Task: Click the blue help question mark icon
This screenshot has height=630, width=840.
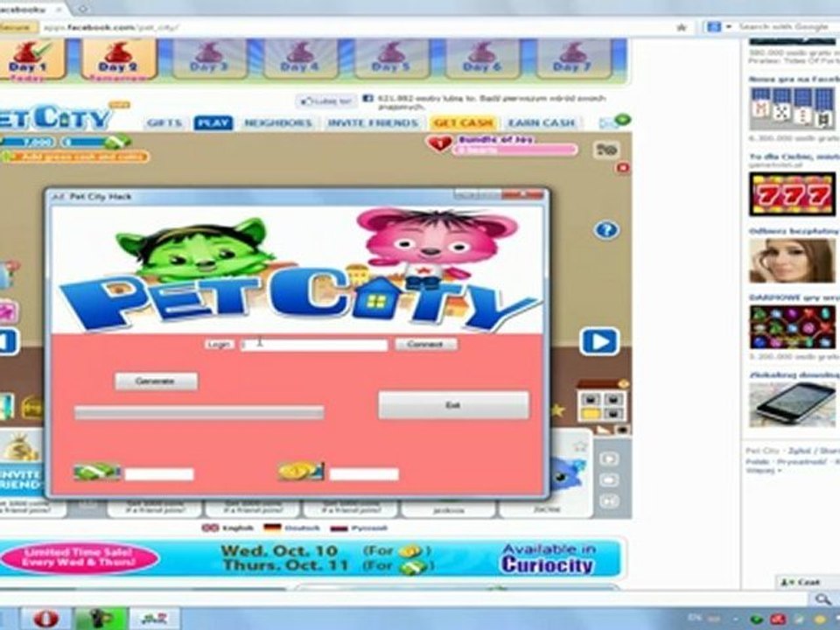Action: pos(605,230)
